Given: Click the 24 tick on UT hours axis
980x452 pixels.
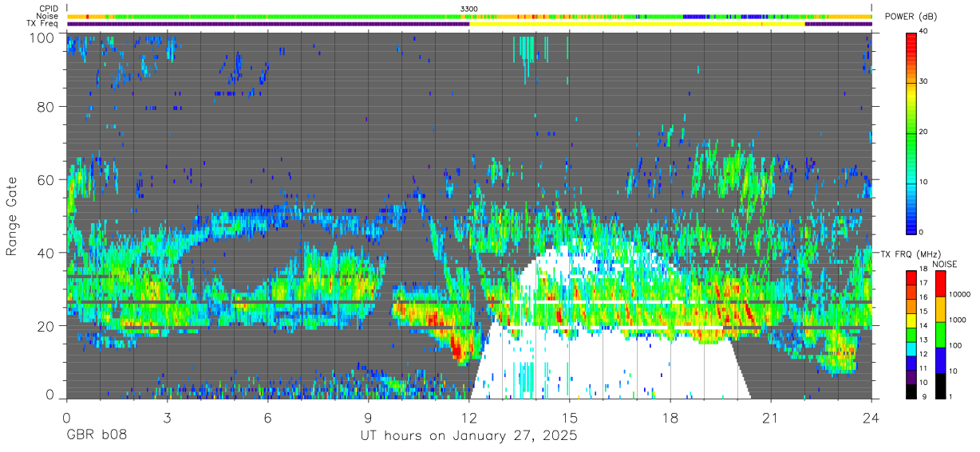Looking at the screenshot, I should click(871, 418).
